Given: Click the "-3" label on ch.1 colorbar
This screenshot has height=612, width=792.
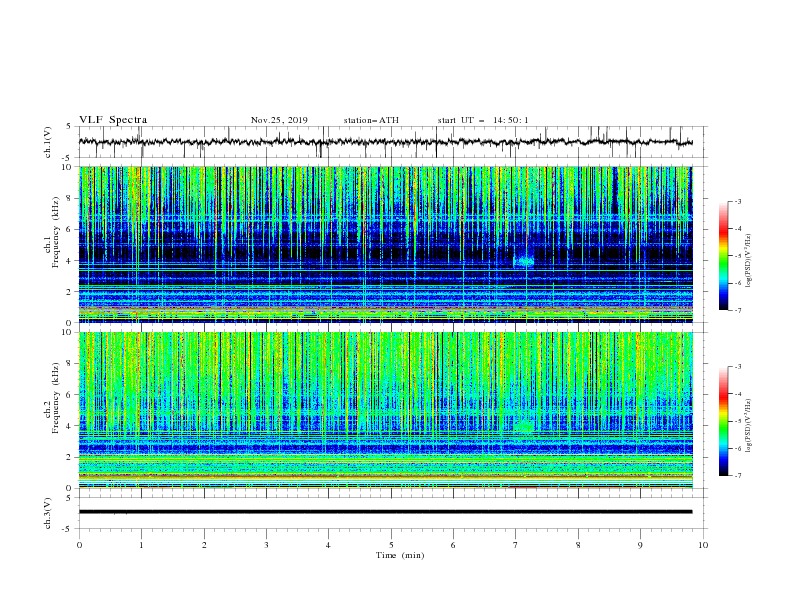Looking at the screenshot, I should point(737,201).
